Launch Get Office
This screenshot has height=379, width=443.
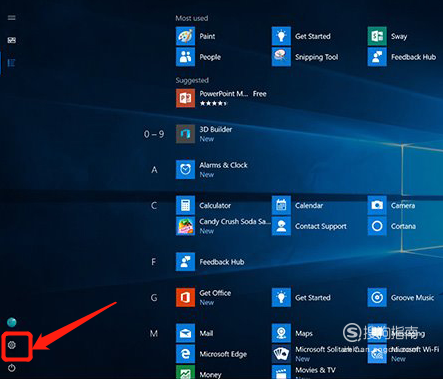click(204, 297)
